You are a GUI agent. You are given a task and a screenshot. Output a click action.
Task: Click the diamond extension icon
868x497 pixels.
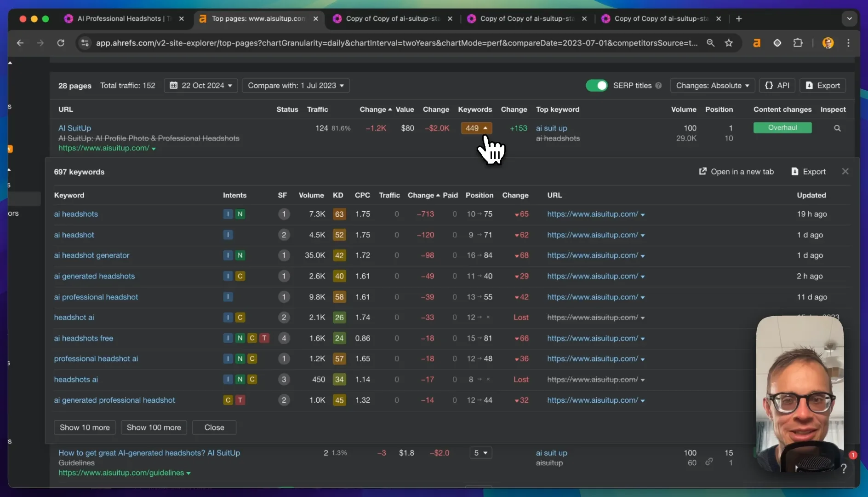tap(777, 43)
